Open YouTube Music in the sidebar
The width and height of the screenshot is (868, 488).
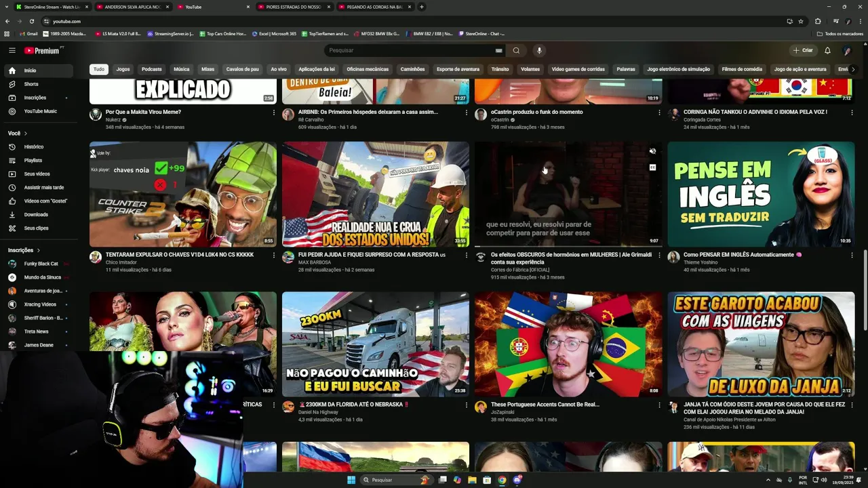coord(38,111)
